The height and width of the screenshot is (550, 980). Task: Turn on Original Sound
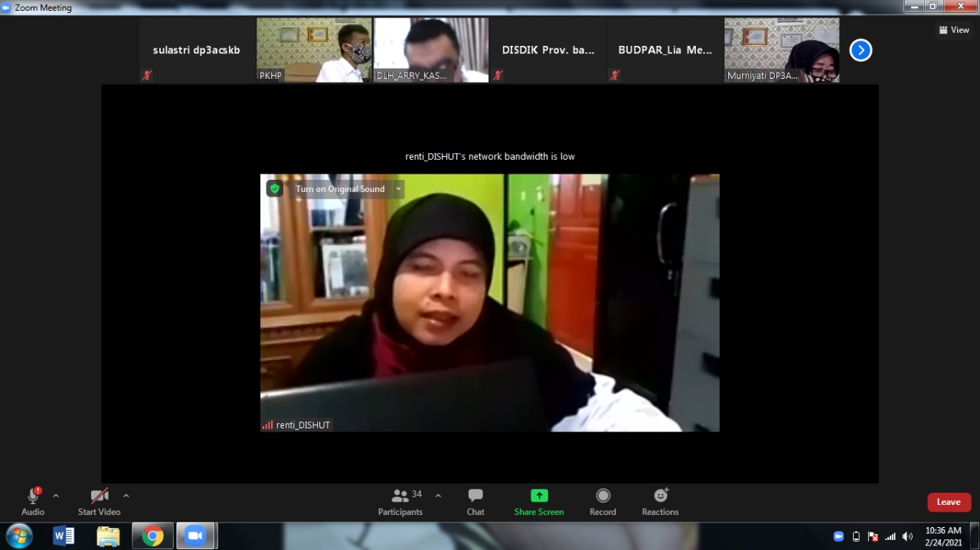(340, 189)
